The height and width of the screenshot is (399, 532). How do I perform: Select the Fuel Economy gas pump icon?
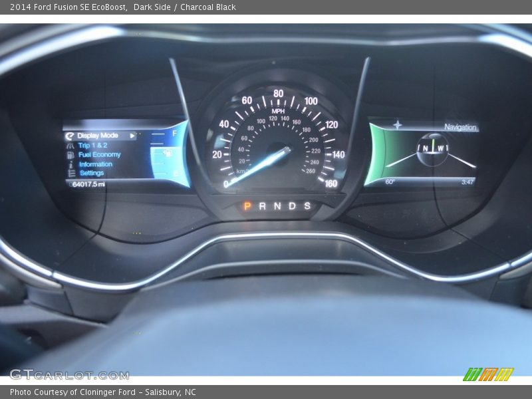(70, 154)
